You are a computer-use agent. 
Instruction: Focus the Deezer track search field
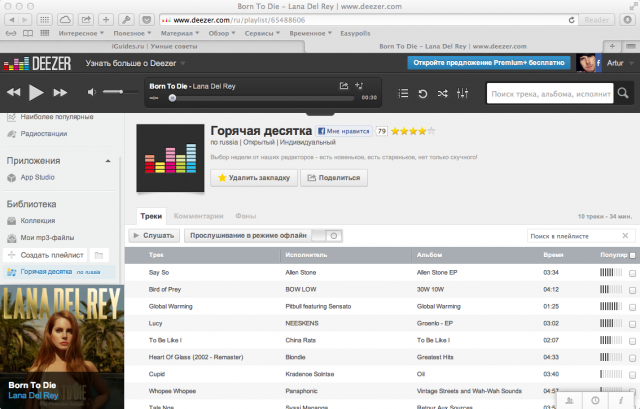[550, 93]
